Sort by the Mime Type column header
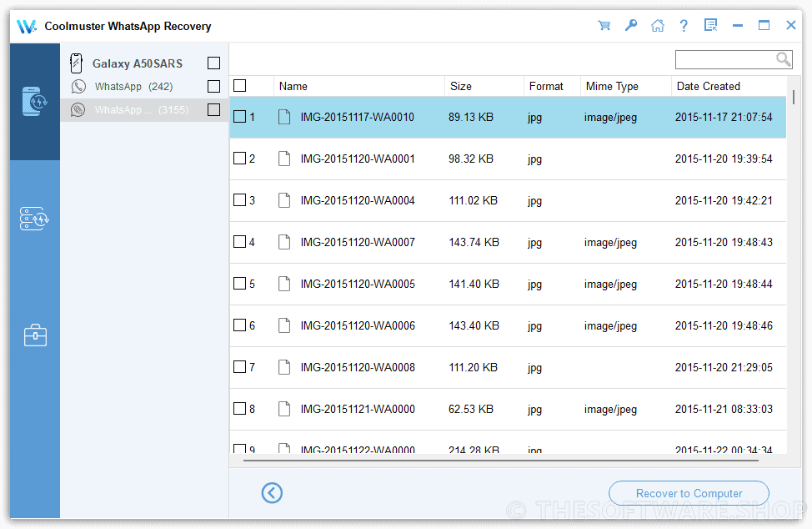This screenshot has height=529, width=812. point(625,86)
